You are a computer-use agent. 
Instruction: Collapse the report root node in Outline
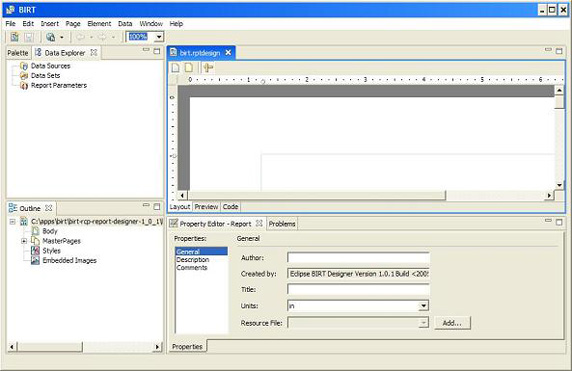coord(12,222)
